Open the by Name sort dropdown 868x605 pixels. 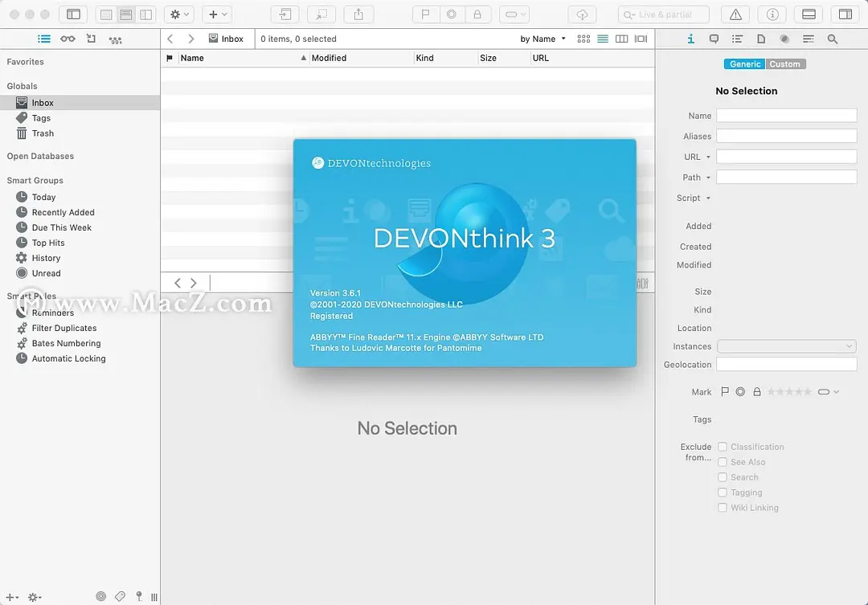tap(542, 39)
